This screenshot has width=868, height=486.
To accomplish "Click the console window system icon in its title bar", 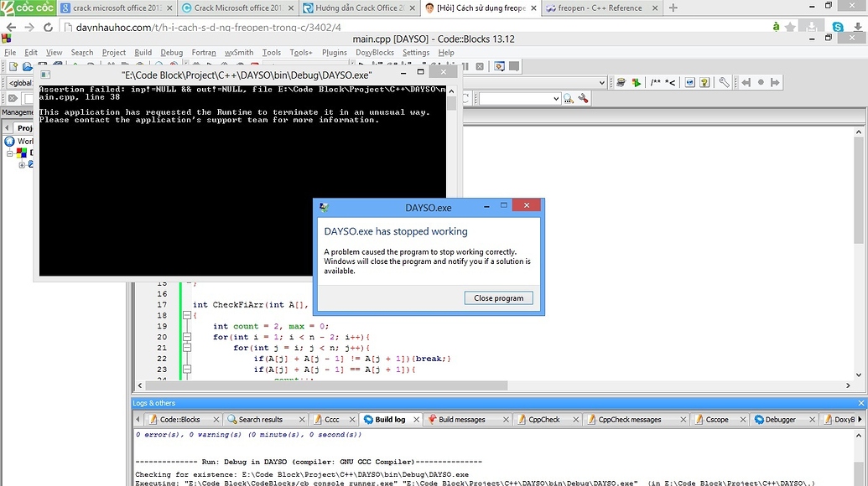I will (45, 75).
